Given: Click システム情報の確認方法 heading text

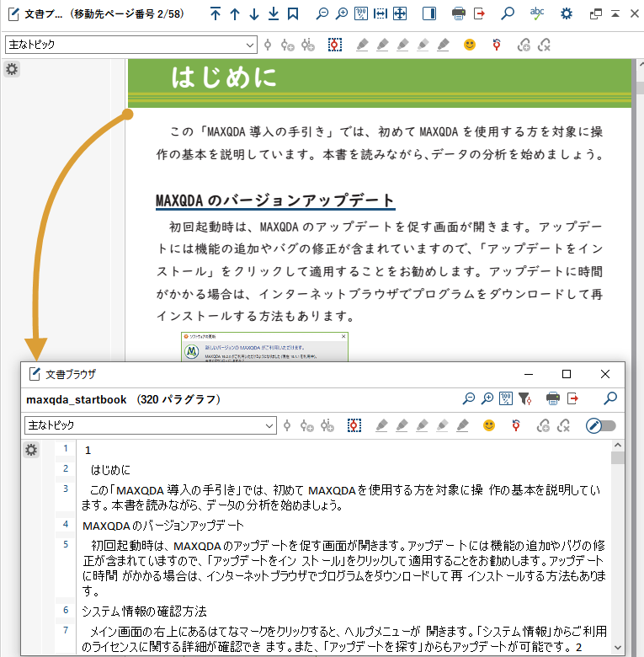Looking at the screenshot, I should tap(145, 612).
